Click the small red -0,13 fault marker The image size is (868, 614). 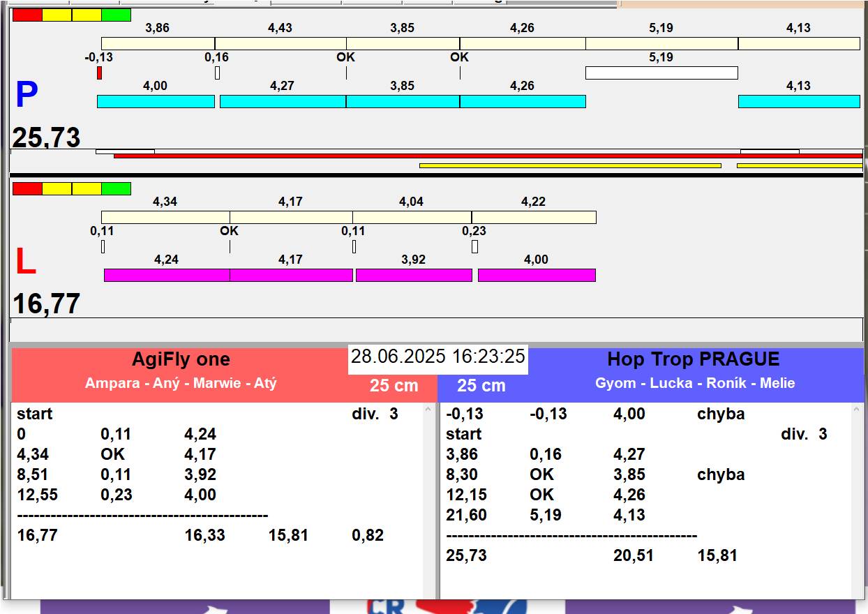tap(99, 73)
